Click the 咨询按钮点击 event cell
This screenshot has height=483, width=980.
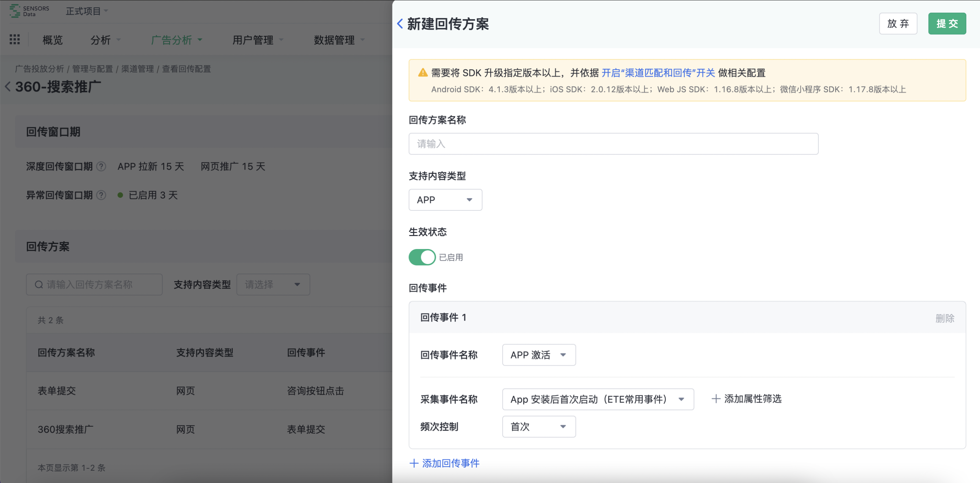315,391
